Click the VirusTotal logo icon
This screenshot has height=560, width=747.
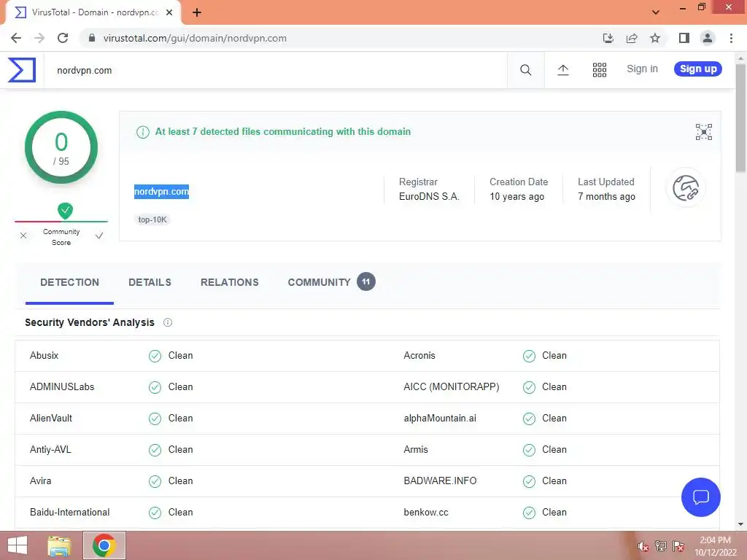click(x=22, y=70)
